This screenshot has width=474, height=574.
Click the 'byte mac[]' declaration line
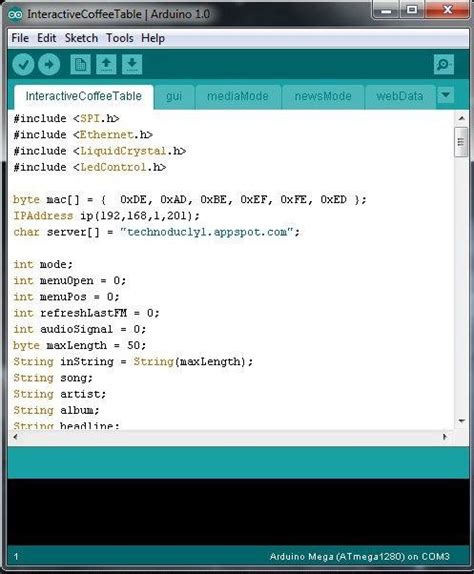pyautogui.click(x=190, y=200)
